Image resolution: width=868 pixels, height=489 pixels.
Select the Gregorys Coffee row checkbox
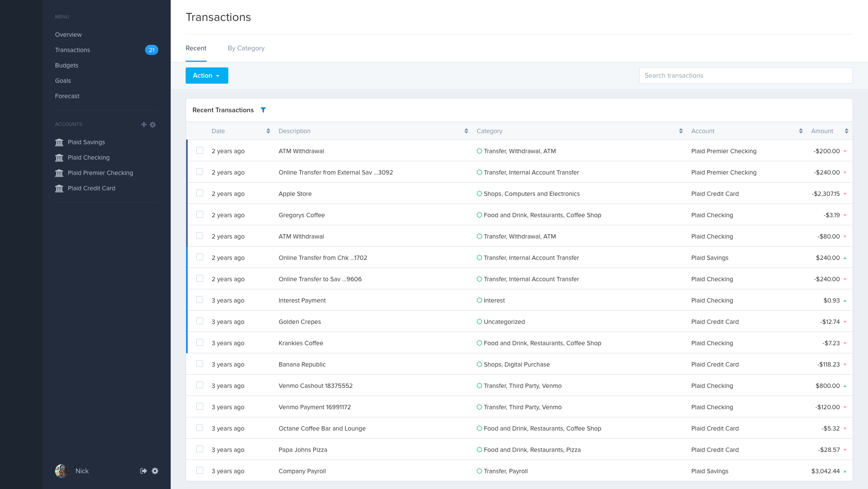pyautogui.click(x=200, y=214)
